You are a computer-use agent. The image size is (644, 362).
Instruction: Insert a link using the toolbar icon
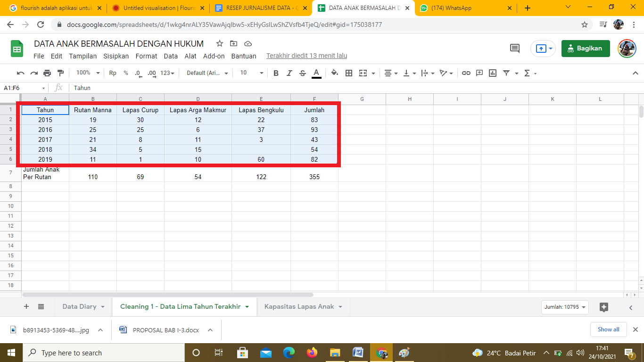466,73
